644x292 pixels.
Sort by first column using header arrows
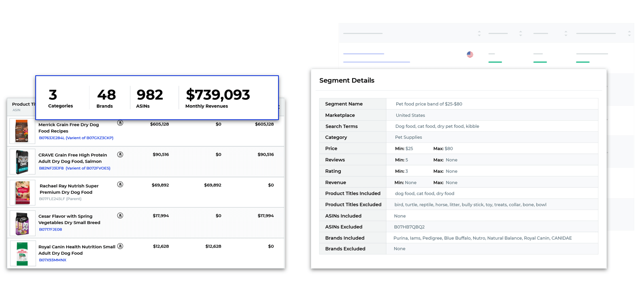(x=479, y=34)
